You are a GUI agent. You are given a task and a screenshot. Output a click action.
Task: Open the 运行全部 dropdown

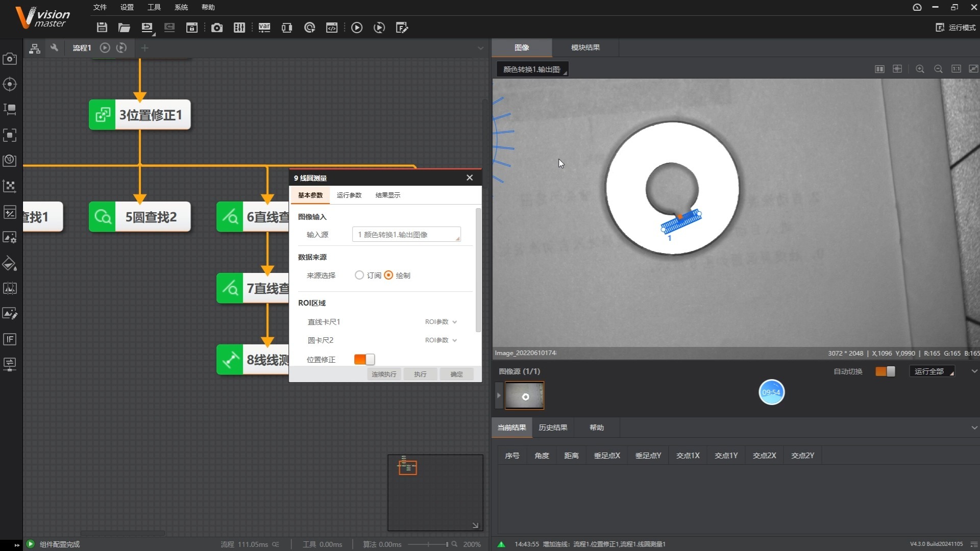coord(933,371)
